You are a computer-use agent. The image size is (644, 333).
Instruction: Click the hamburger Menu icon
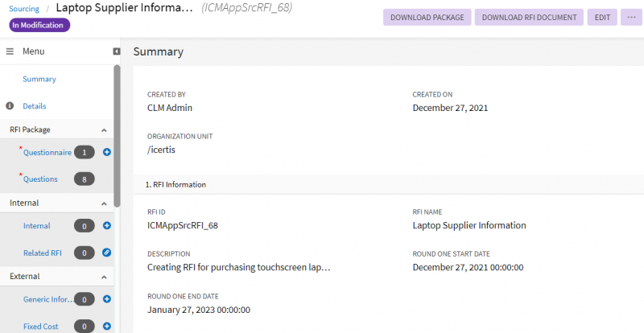click(x=10, y=51)
